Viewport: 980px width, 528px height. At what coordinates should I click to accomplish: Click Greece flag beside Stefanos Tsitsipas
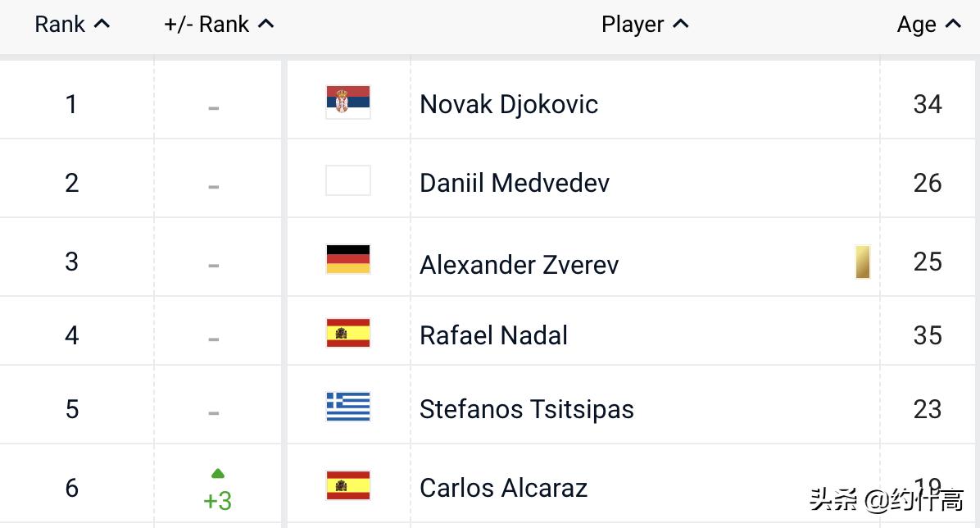348,407
